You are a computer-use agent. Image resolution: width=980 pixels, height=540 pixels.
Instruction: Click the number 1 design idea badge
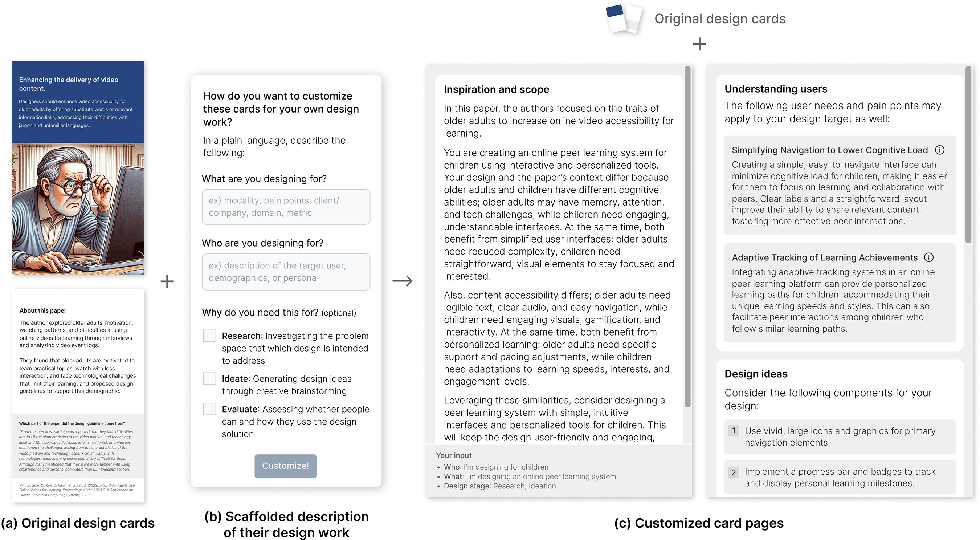tap(734, 431)
